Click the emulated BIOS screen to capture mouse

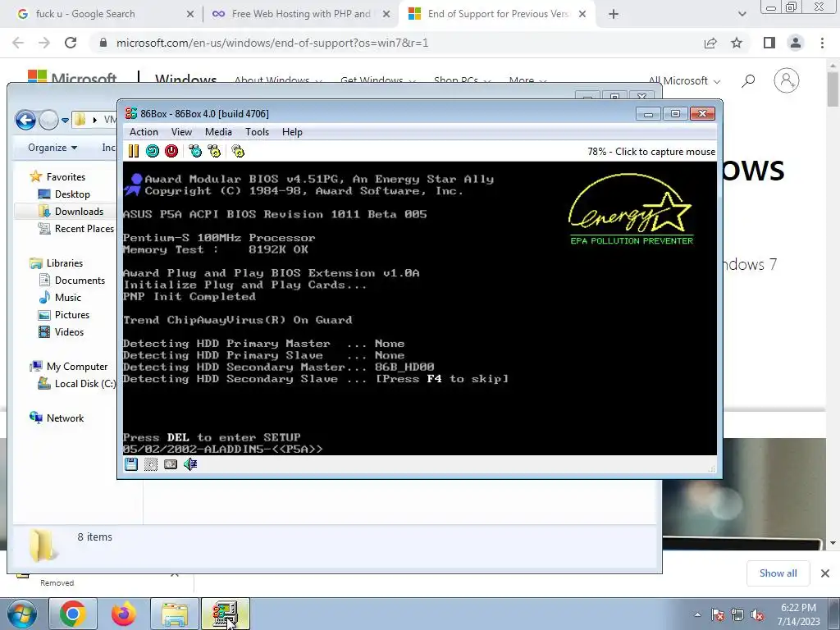coord(419,308)
